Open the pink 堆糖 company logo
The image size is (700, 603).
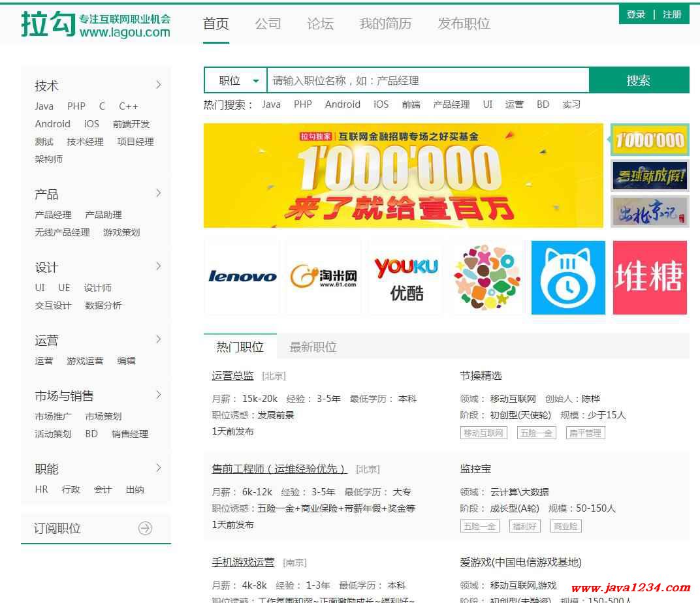(650, 277)
